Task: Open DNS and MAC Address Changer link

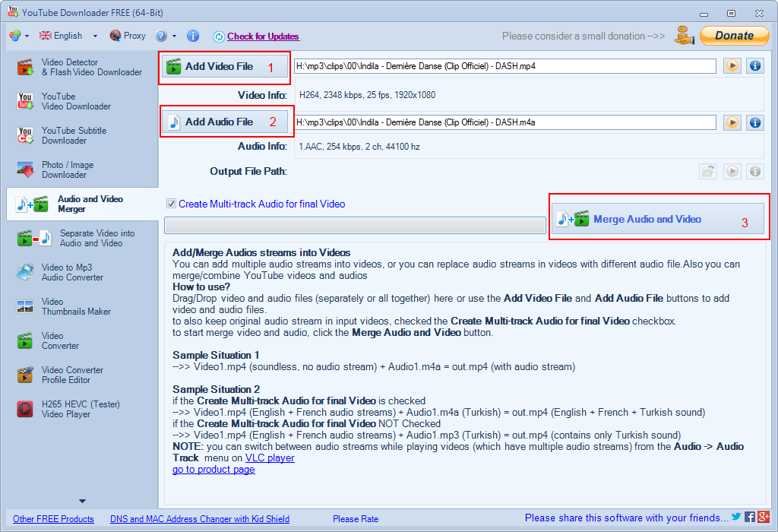Action: (200, 518)
